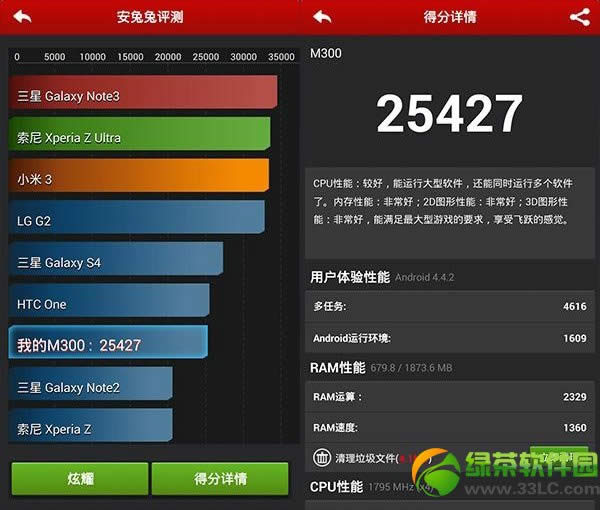The image size is (600, 510).
Task: Select the RAM运算 result row
Action: click(450, 397)
